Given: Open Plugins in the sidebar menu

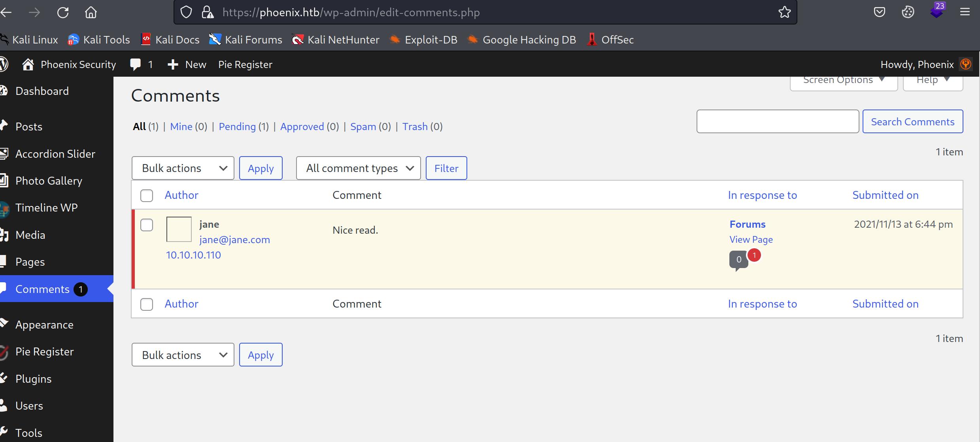Looking at the screenshot, I should coord(33,379).
